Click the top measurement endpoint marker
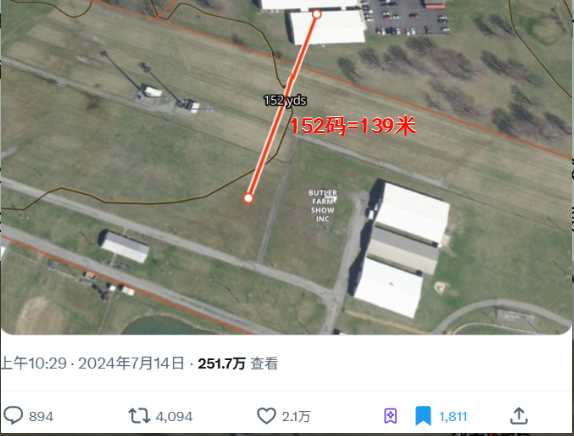 (317, 14)
